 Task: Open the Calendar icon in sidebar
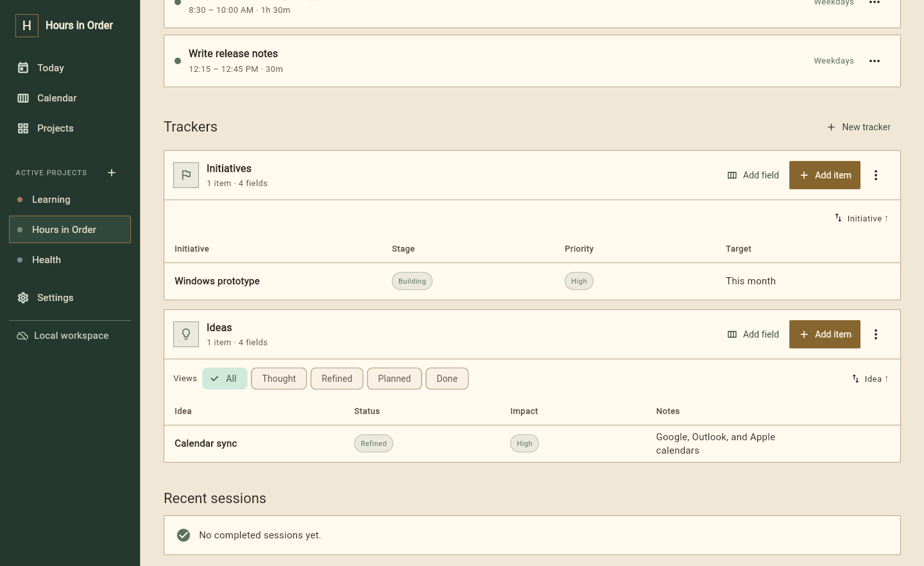(x=23, y=98)
